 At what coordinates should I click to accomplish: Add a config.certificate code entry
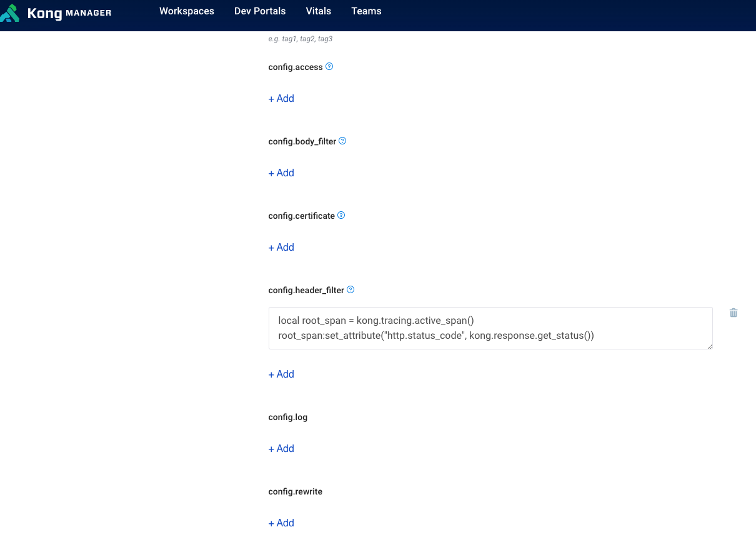pos(281,247)
